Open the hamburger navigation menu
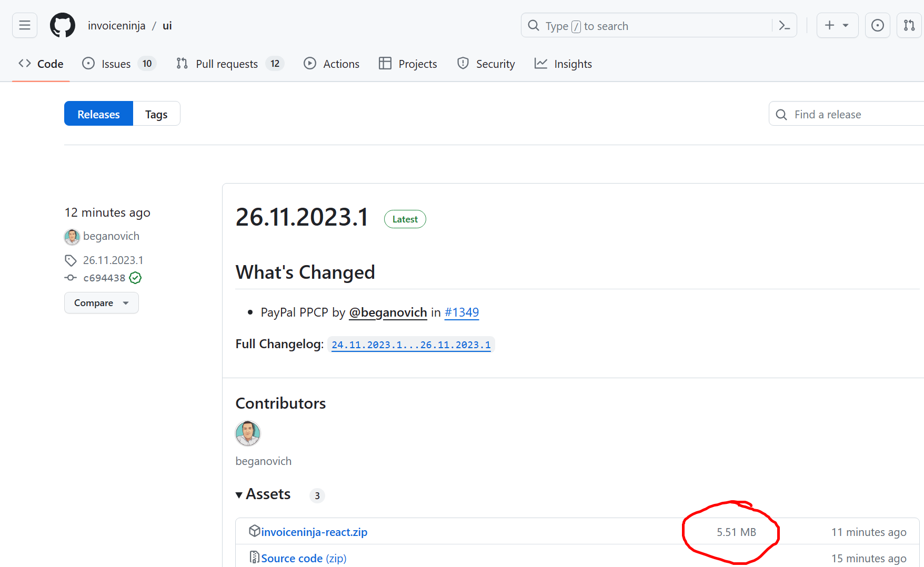This screenshot has width=924, height=567. [x=25, y=25]
